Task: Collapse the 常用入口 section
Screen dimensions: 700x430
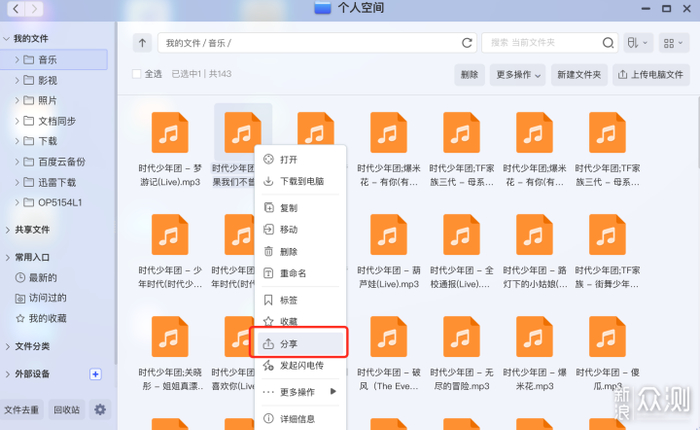Action: click(x=8, y=257)
